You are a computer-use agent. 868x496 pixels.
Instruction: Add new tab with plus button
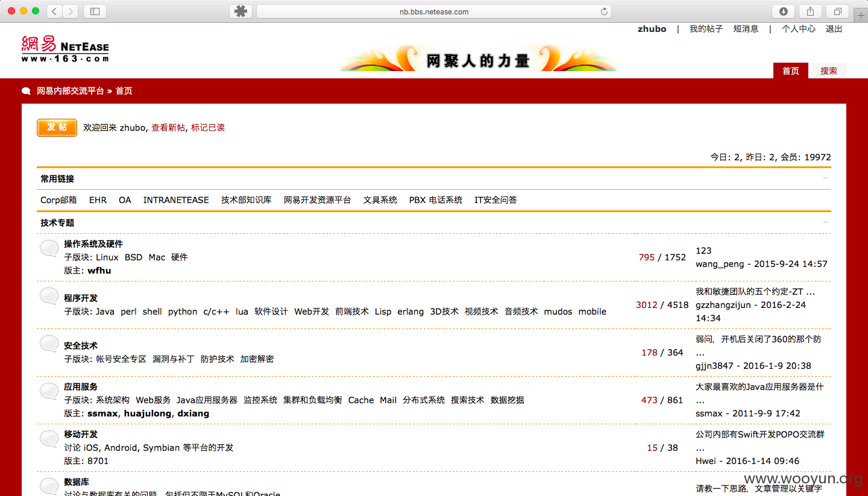pyautogui.click(x=861, y=16)
